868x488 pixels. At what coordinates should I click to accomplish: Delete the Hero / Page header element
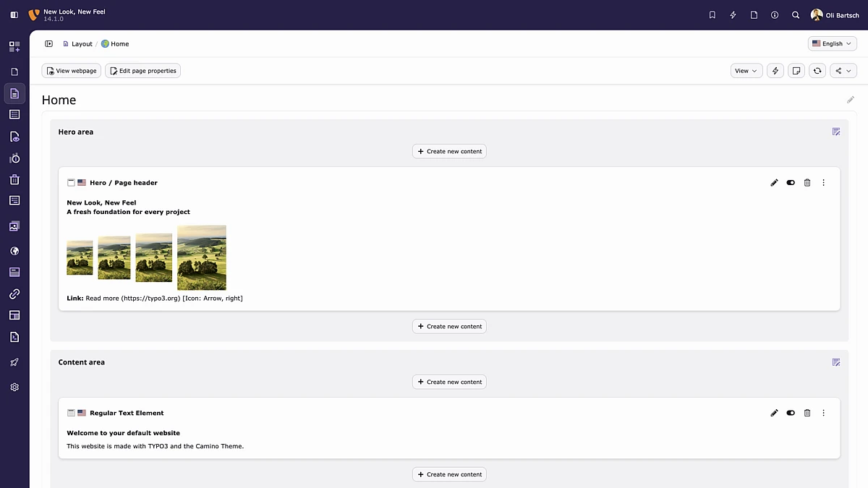807,183
